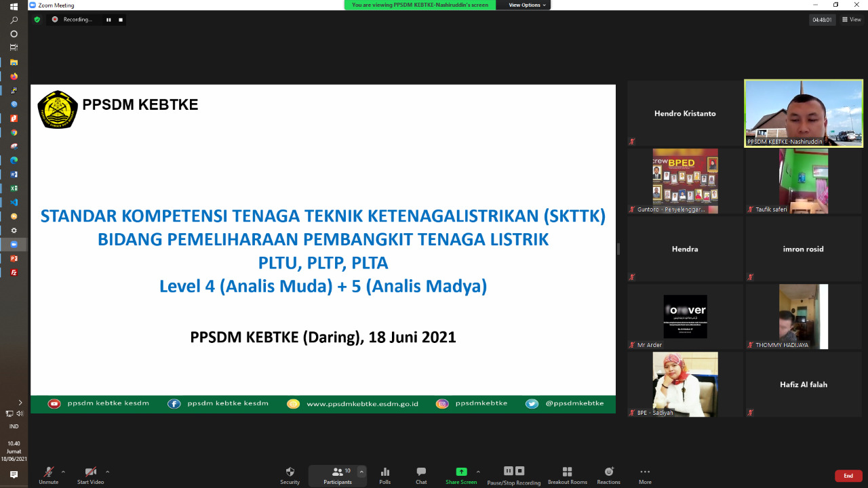Open Excel from taskbar

[x=14, y=188]
